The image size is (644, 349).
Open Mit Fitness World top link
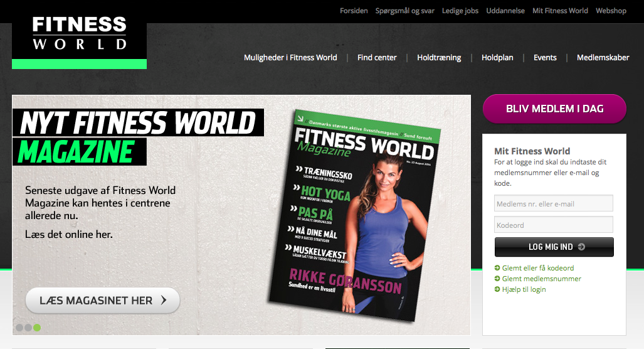tap(560, 11)
